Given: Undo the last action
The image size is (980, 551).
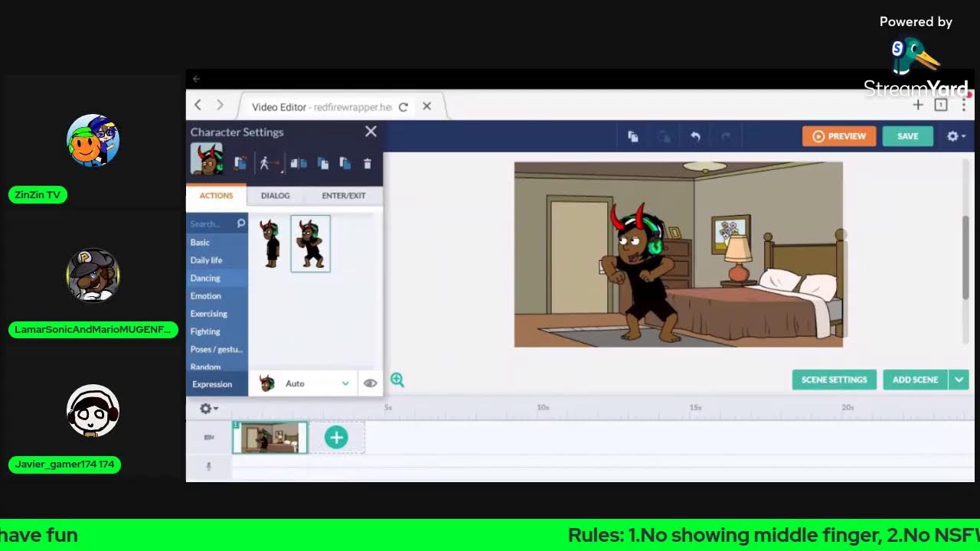Looking at the screenshot, I should click(x=695, y=136).
